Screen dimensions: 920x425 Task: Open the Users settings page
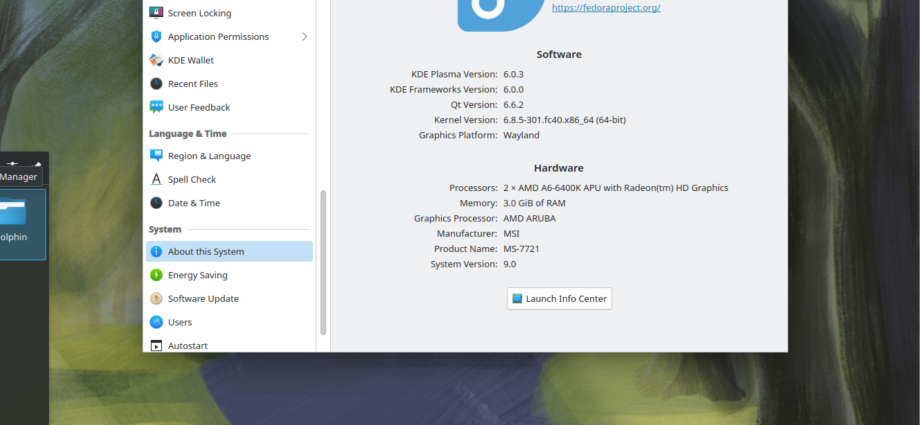pyautogui.click(x=229, y=322)
